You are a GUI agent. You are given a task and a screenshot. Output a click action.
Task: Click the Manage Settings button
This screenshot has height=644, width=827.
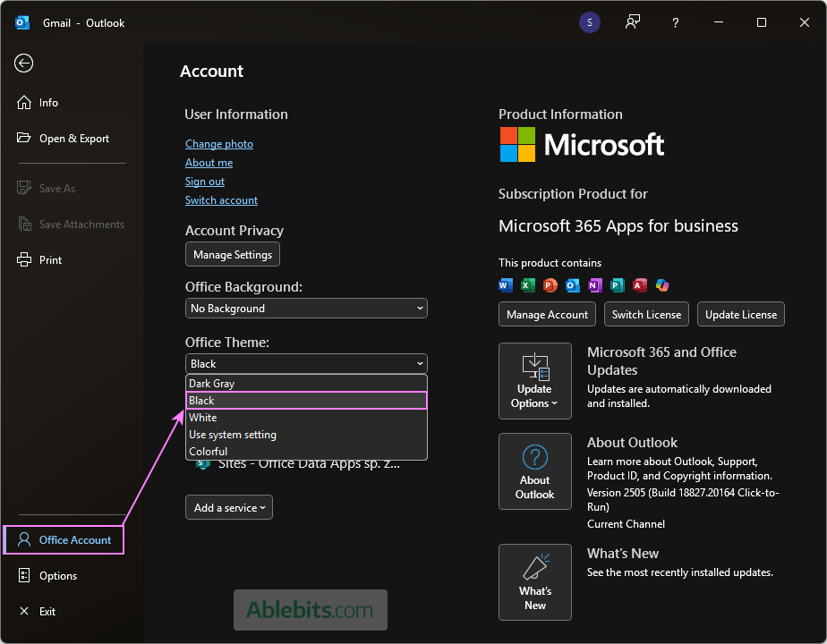click(x=233, y=255)
